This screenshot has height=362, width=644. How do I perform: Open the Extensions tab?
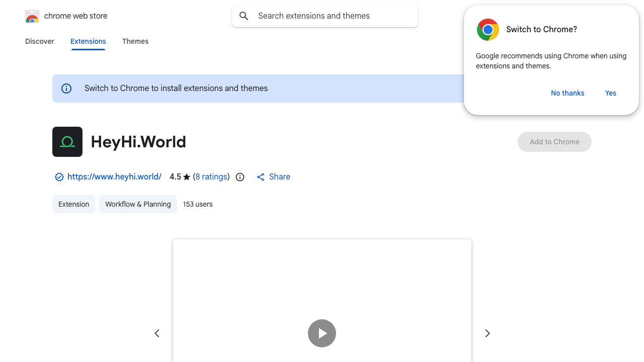tap(88, 41)
